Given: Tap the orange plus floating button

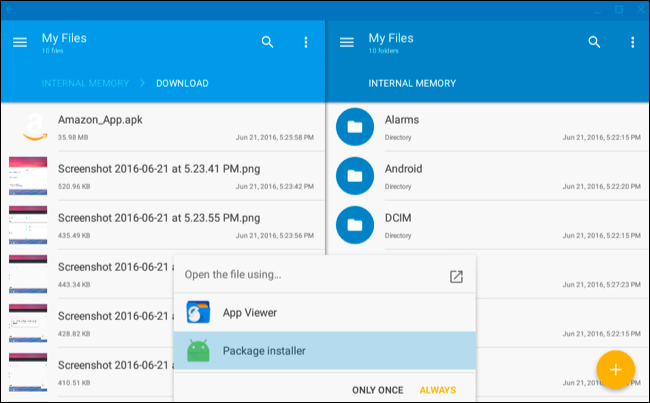Looking at the screenshot, I should [616, 369].
